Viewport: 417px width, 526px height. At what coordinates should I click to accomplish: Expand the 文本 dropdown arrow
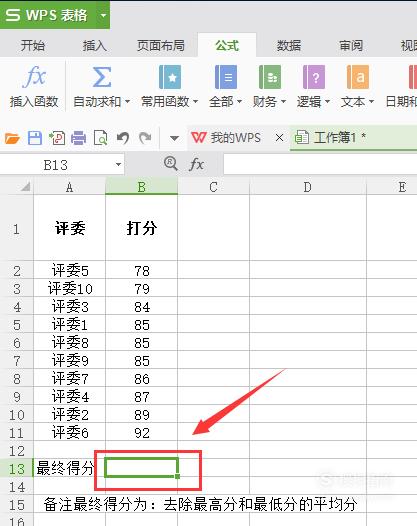[x=371, y=101]
